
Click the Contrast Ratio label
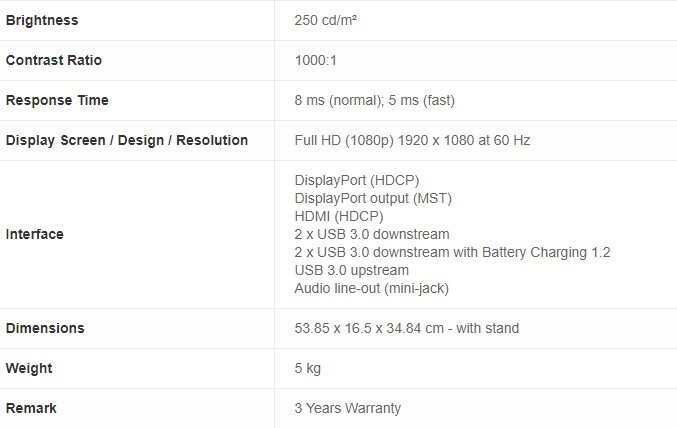tap(54, 60)
